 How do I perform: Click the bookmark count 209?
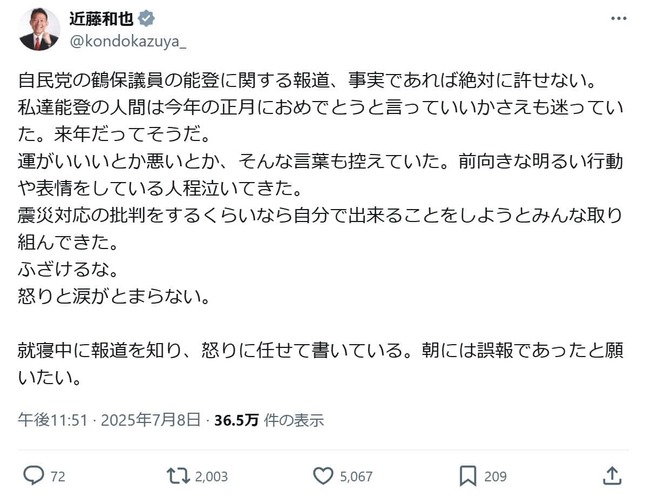(x=497, y=475)
